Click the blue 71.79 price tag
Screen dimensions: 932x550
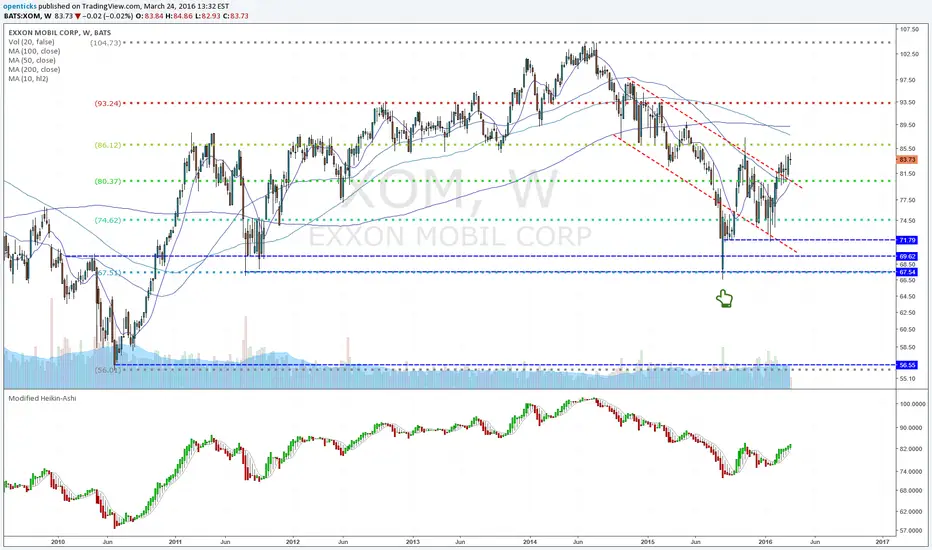(907, 240)
